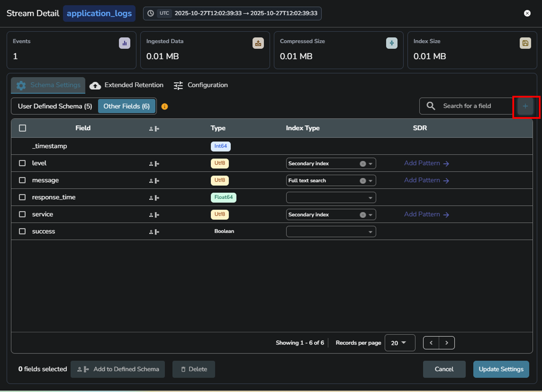Viewport: 542px width, 392px height.
Task: Select the service field checkbox
Action: click(22, 214)
